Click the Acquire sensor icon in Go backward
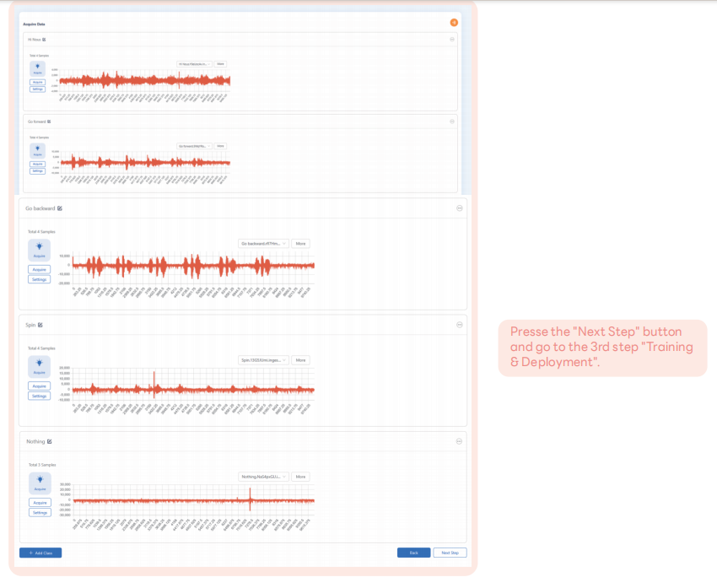The image size is (717, 588). pyautogui.click(x=39, y=249)
